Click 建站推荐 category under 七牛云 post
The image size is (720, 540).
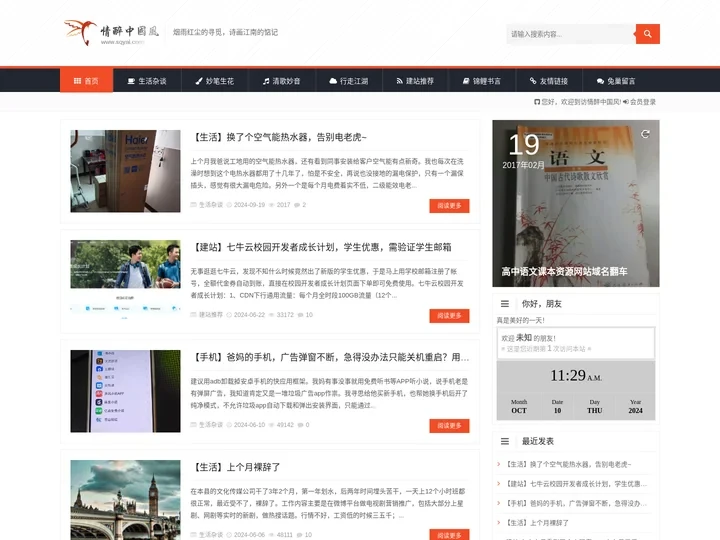(x=210, y=315)
